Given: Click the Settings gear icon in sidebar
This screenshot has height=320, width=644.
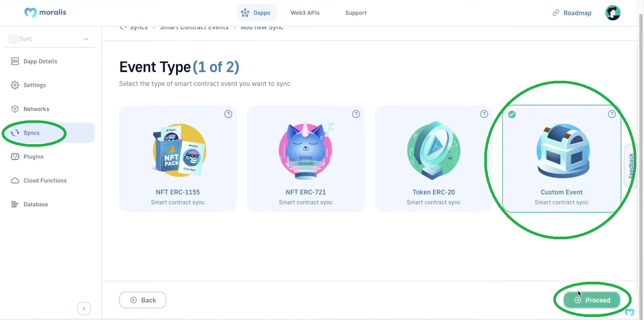Looking at the screenshot, I should [x=15, y=85].
